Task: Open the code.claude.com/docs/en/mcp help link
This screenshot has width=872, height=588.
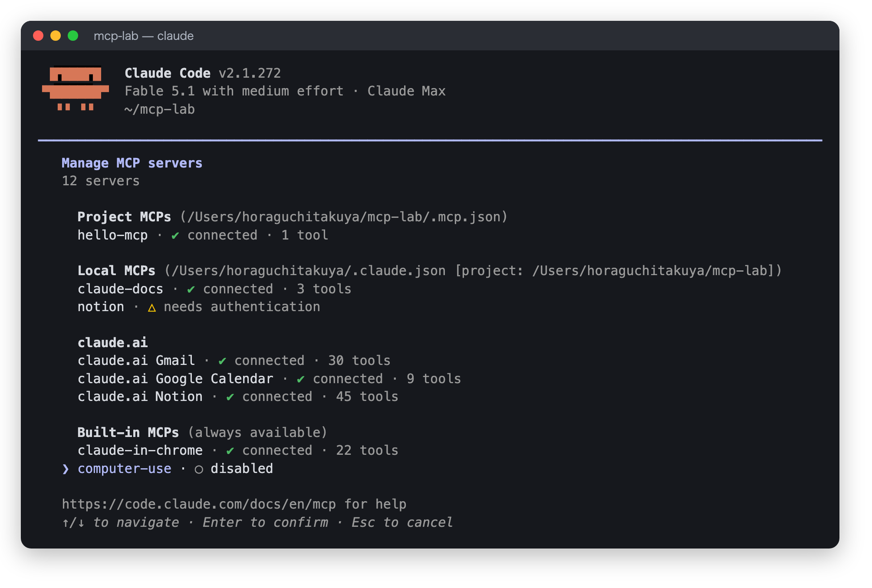Action: [x=199, y=504]
